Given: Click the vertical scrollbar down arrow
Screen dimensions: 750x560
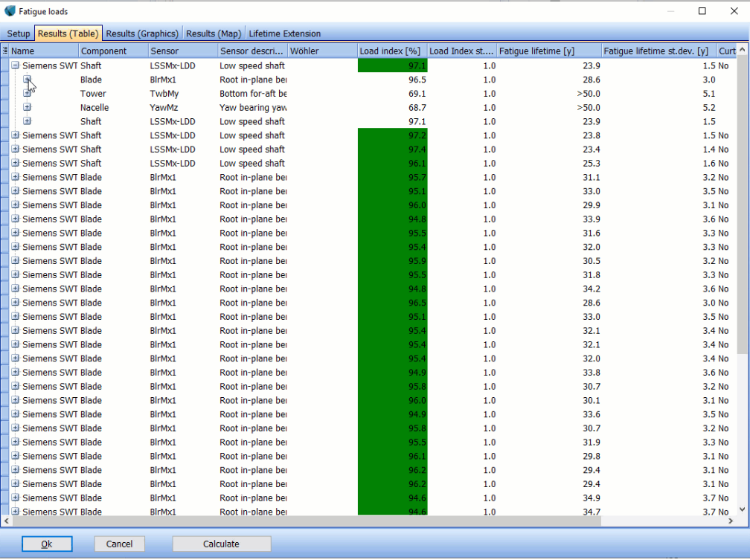Looking at the screenshot, I should [x=743, y=509].
